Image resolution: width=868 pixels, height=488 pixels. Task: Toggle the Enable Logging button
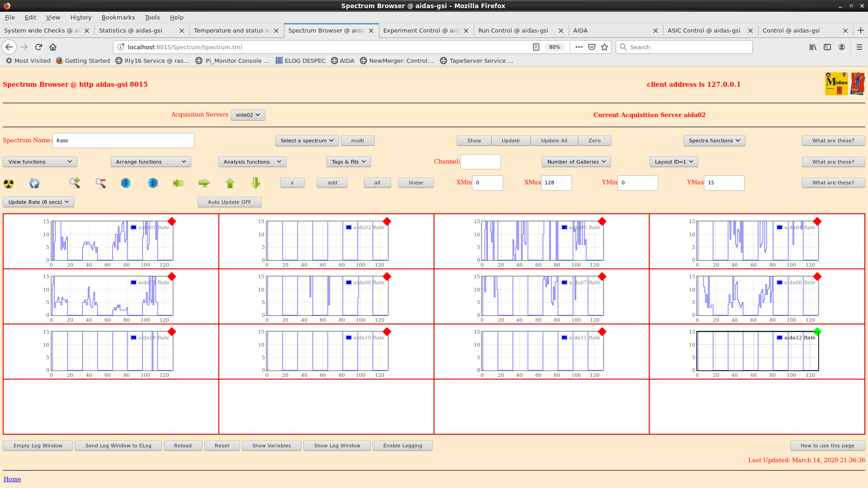[402, 446]
